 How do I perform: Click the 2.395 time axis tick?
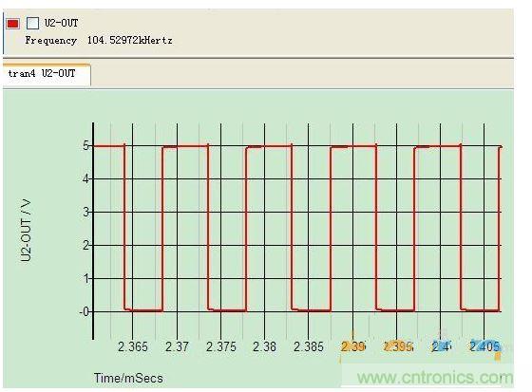point(398,346)
